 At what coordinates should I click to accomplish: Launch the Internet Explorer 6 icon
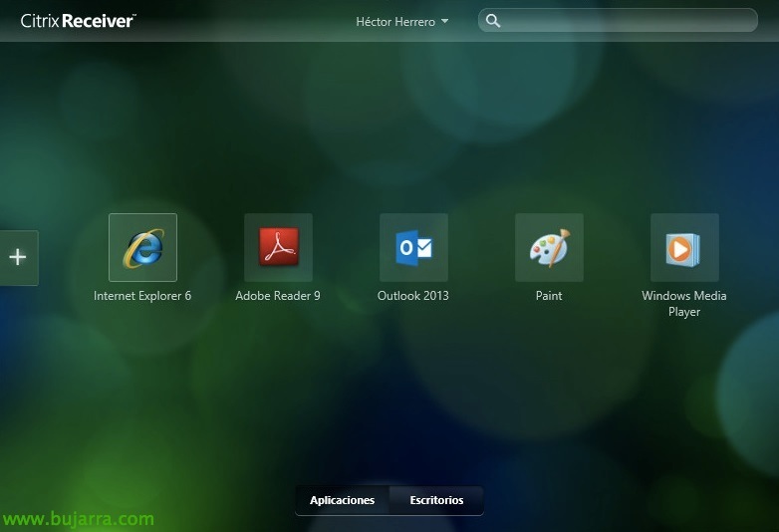point(142,247)
